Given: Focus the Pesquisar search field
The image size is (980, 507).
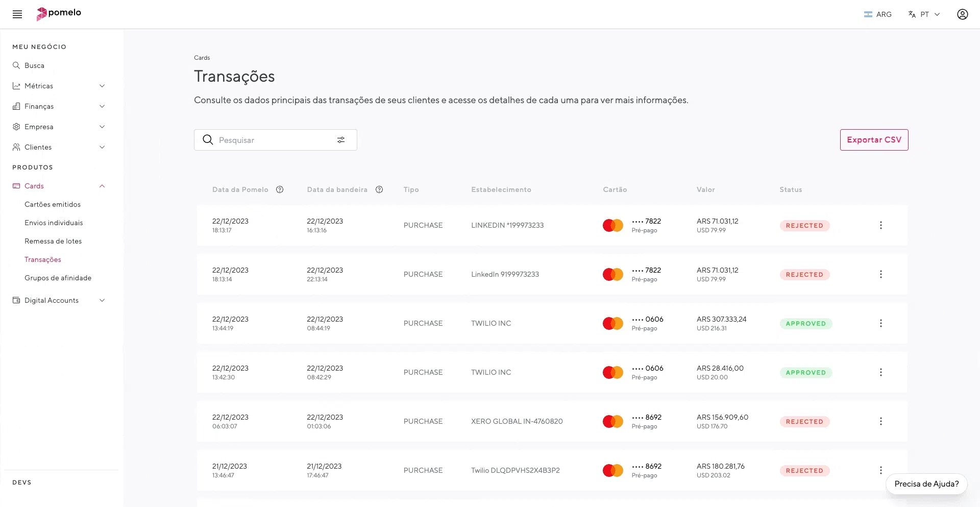Looking at the screenshot, I should coord(273,140).
